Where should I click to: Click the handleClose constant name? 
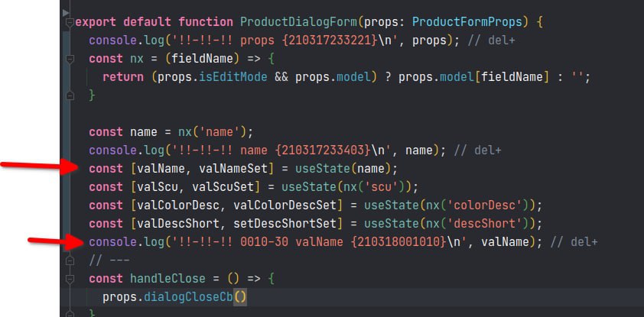(168, 279)
